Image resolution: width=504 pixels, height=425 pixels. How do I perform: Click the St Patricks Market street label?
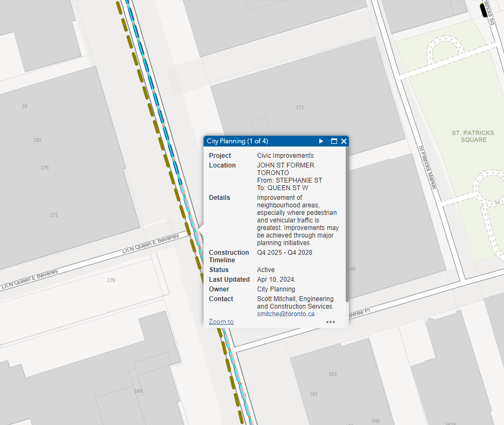(427, 167)
